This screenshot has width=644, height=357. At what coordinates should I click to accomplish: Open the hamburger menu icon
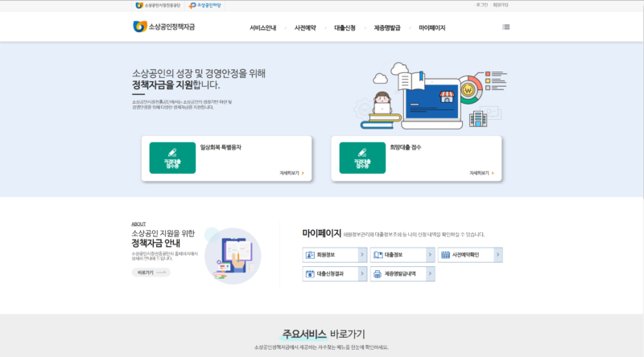[x=506, y=27]
